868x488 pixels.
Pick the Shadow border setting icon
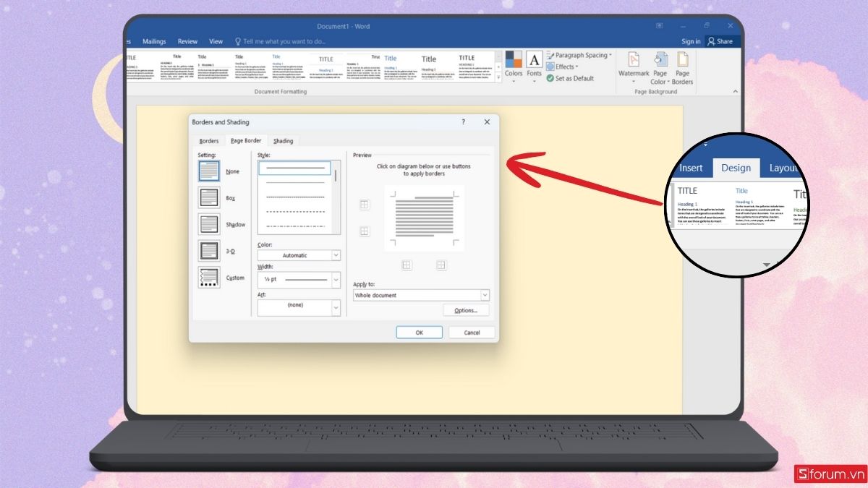(x=208, y=224)
